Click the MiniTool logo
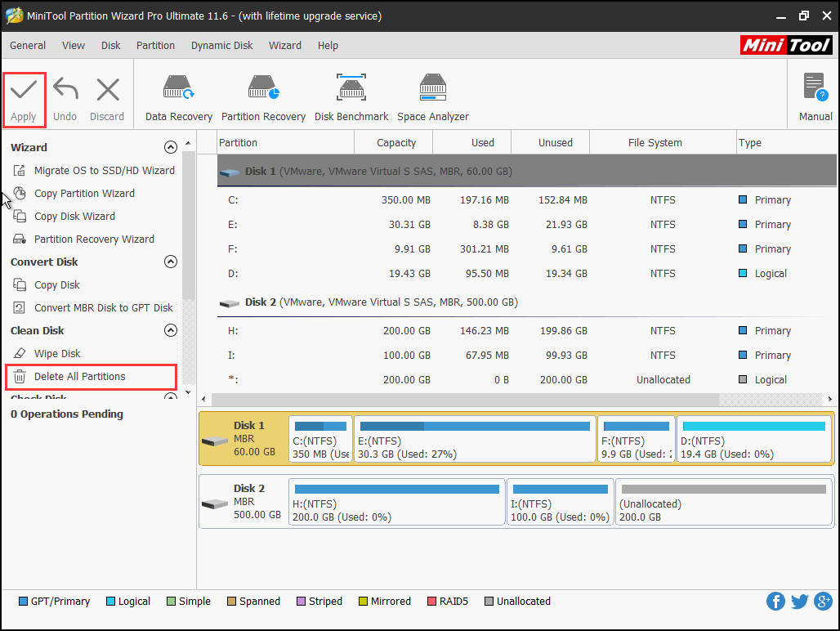 pyautogui.click(x=786, y=46)
